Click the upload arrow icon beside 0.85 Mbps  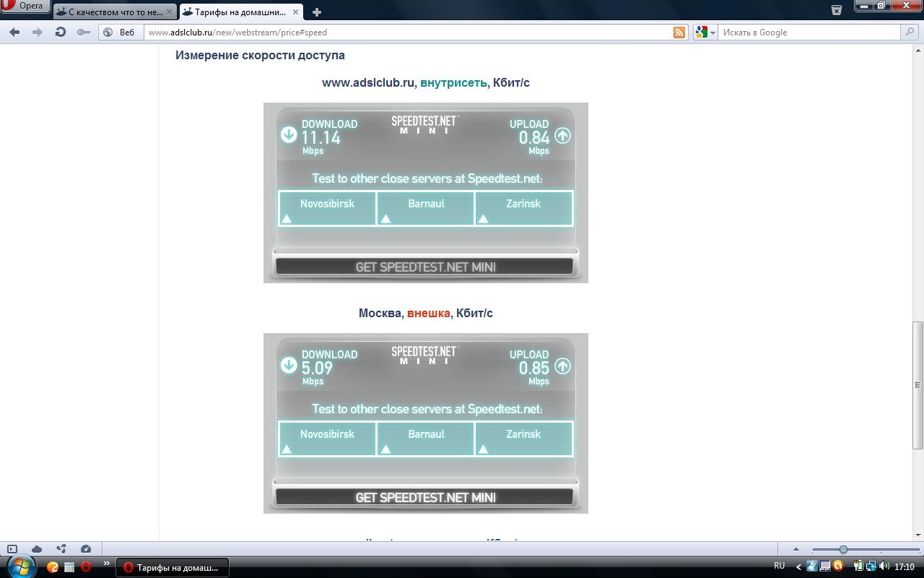(x=562, y=366)
